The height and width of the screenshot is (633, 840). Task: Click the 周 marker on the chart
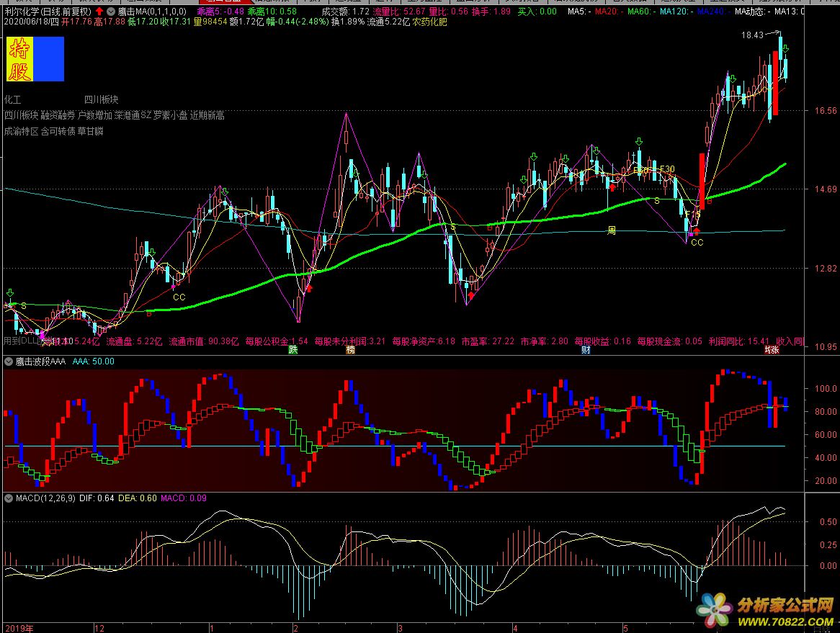click(x=611, y=230)
